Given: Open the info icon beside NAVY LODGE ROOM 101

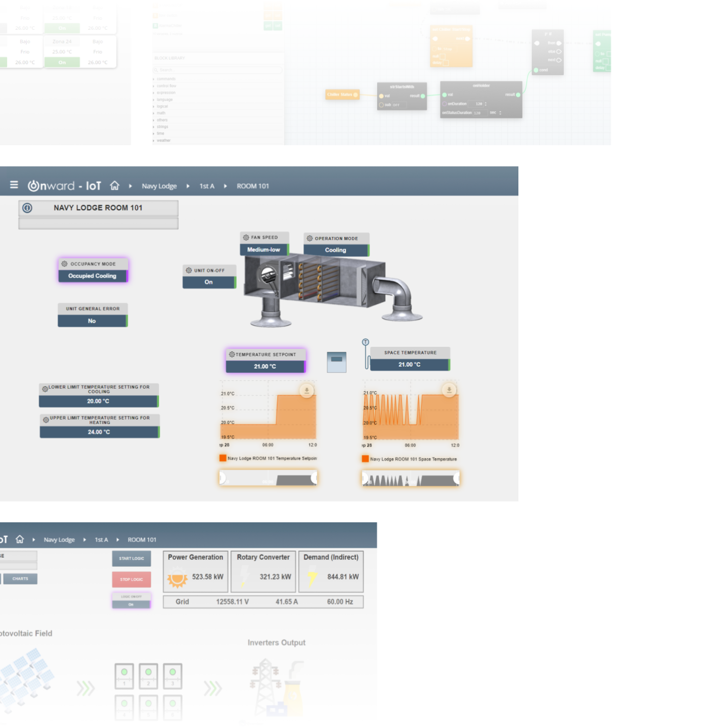Looking at the screenshot, I should point(27,208).
